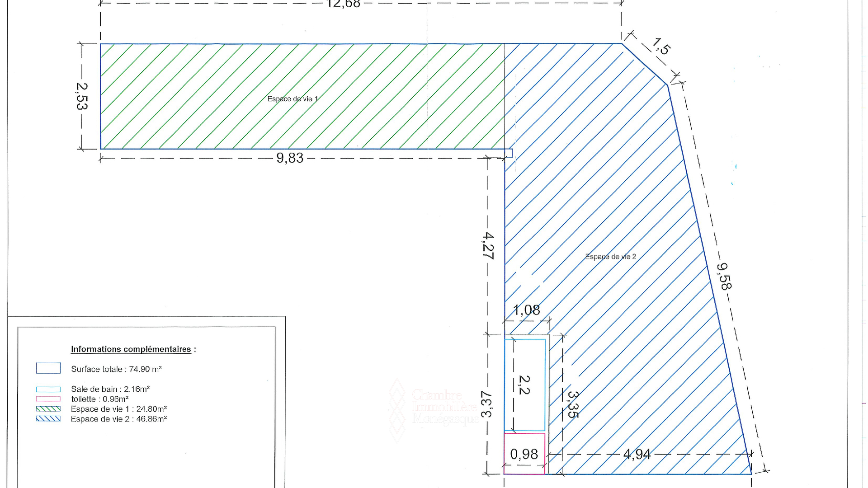The height and width of the screenshot is (488, 868).
Task: Select the 2,53 dimension label
Action: click(x=82, y=96)
